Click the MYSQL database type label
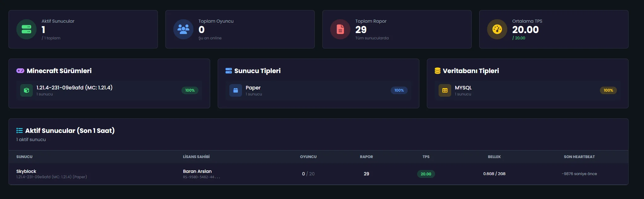Screen dimensions: 644x199 coord(463,88)
